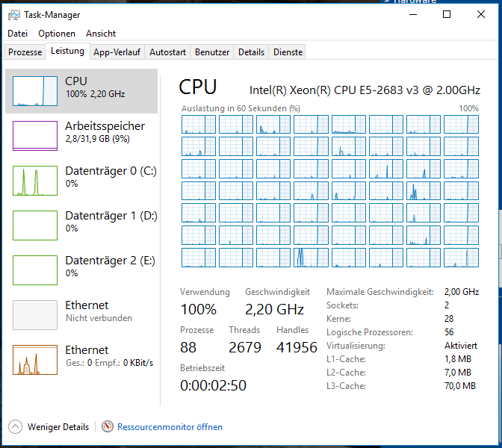The height and width of the screenshot is (448, 502).
Task: Select the Ethernet Nicht verbunden thumbnail
Action: (35, 315)
